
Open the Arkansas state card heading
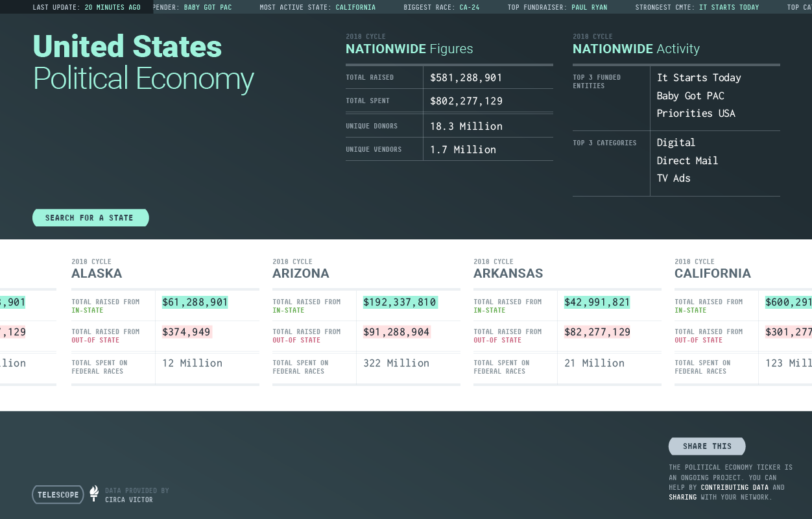pyautogui.click(x=508, y=273)
